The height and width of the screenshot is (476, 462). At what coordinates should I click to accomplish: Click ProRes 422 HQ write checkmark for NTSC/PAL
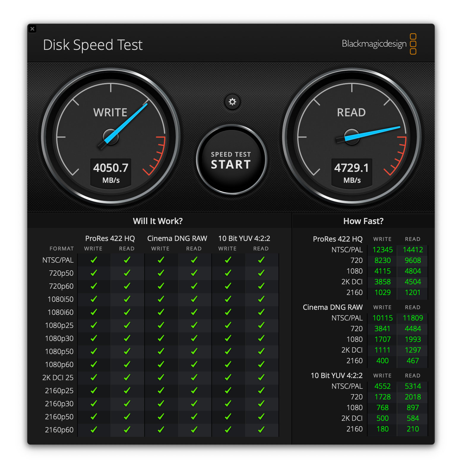coord(94,260)
